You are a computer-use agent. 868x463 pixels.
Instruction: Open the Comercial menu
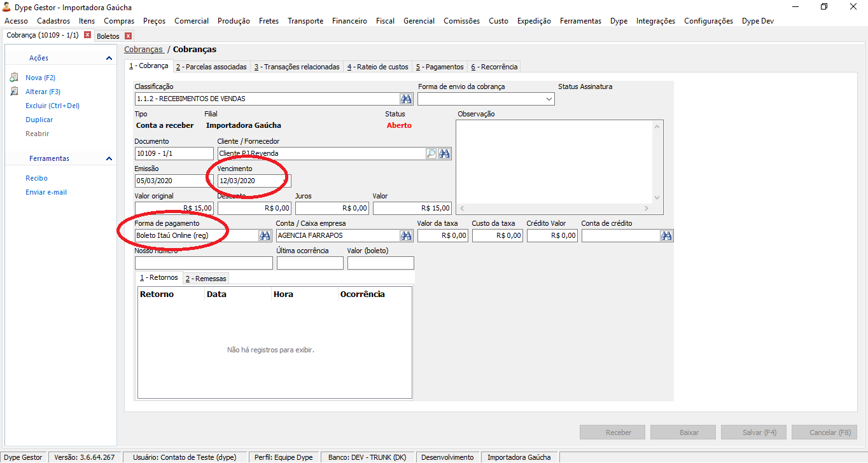click(x=192, y=21)
